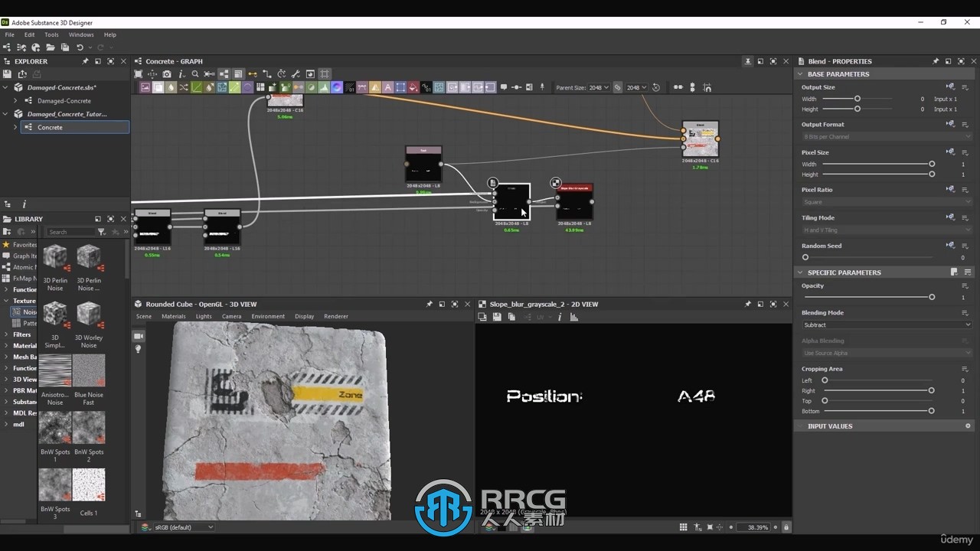Open the first Parent Size 2048 dropdown
Screen dimensions: 980x551
coord(599,87)
